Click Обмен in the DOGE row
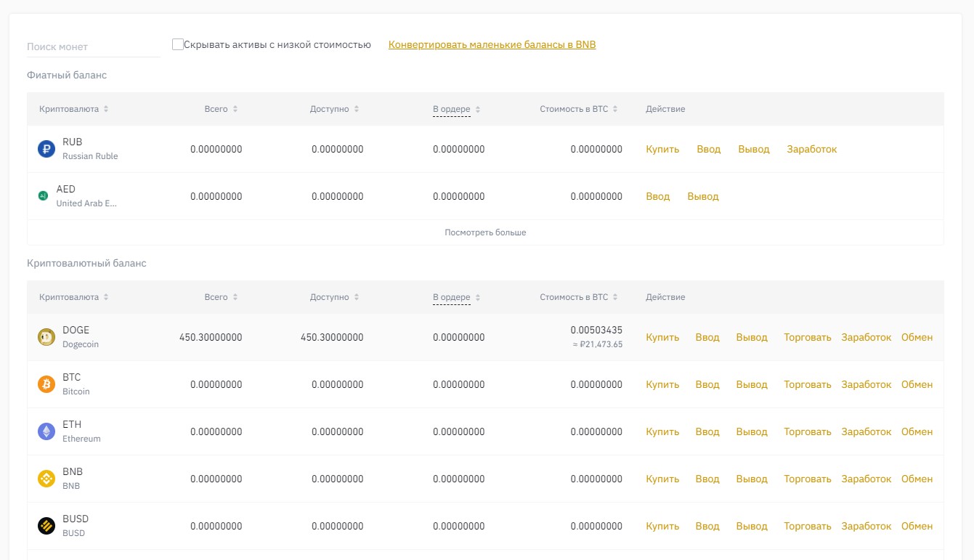The height and width of the screenshot is (560, 974). [x=917, y=337]
